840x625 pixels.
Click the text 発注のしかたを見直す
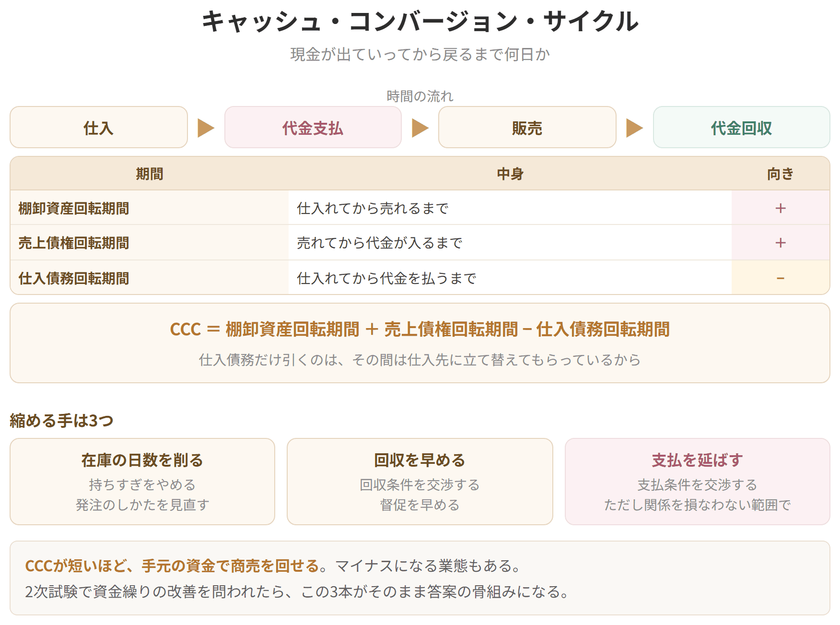142,505
